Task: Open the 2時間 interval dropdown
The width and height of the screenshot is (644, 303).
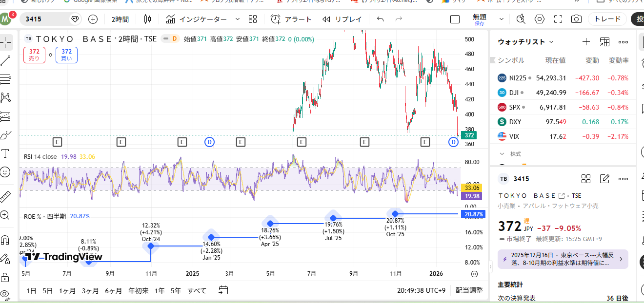Action: click(120, 19)
